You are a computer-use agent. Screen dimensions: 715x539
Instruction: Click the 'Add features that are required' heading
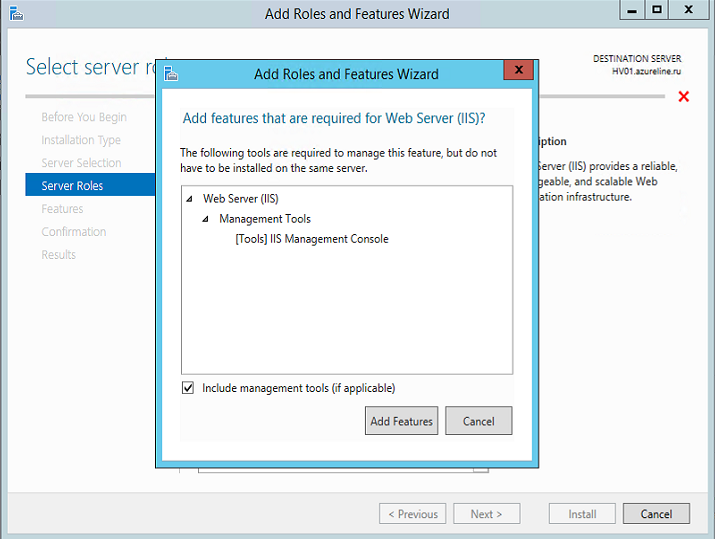(x=334, y=118)
